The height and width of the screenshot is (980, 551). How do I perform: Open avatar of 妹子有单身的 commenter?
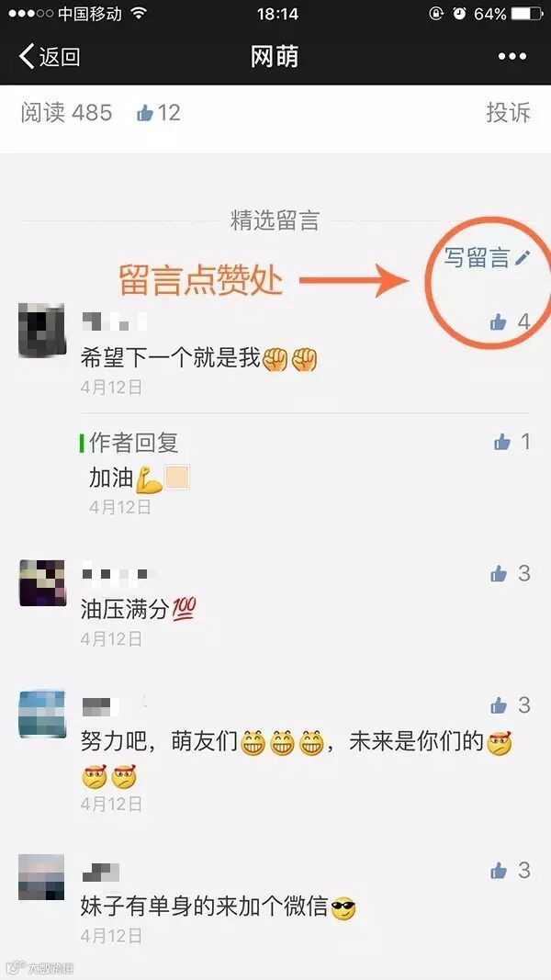coord(42,877)
